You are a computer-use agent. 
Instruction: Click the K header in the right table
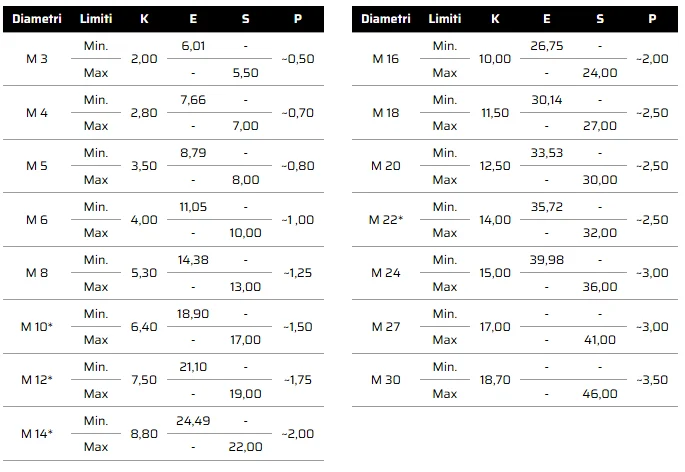coord(495,19)
